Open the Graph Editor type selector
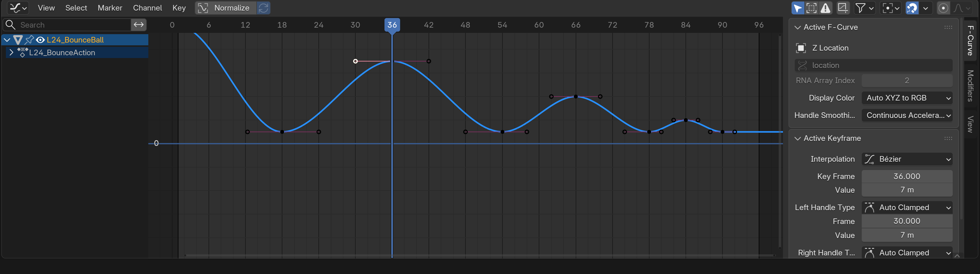 (18, 8)
